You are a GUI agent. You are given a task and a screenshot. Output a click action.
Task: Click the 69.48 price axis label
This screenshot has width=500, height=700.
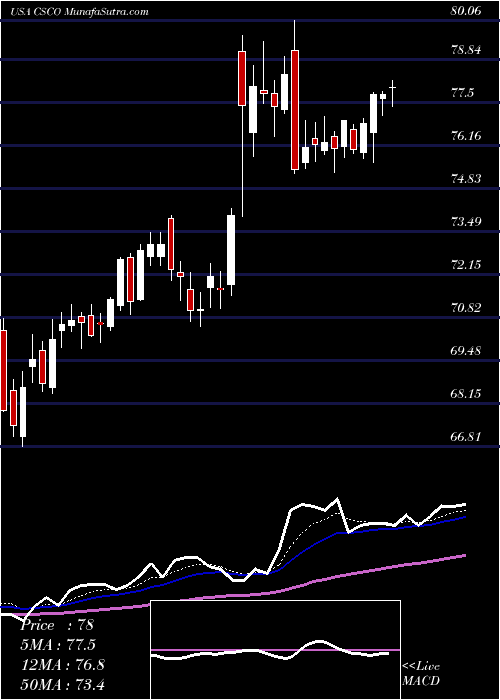(466, 350)
